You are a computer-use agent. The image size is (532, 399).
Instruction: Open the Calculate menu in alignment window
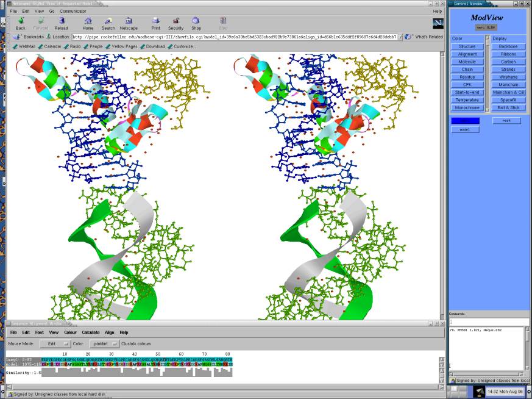coord(90,332)
